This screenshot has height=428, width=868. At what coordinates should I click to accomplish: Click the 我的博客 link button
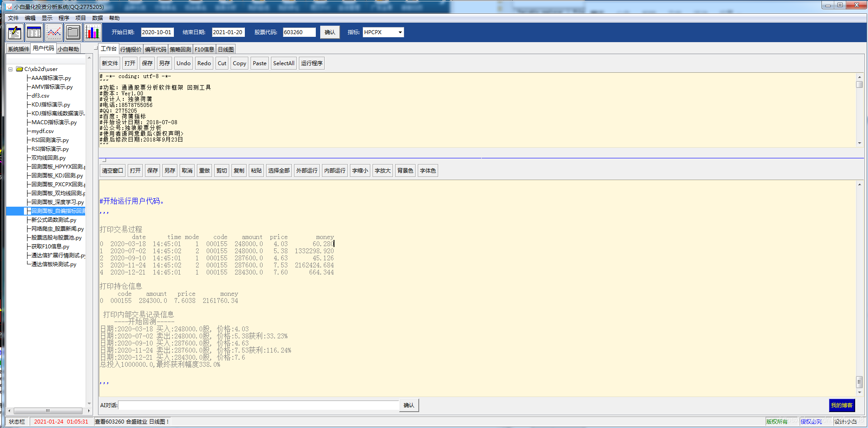point(842,405)
